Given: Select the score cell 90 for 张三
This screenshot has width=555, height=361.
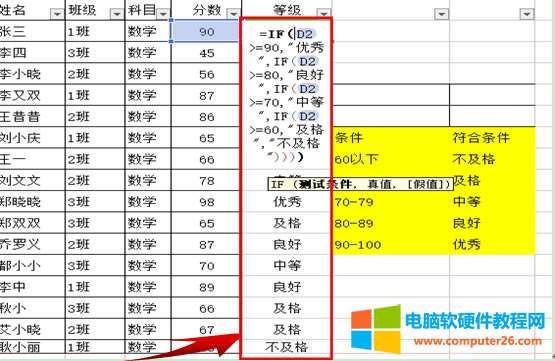Looking at the screenshot, I should tap(206, 31).
